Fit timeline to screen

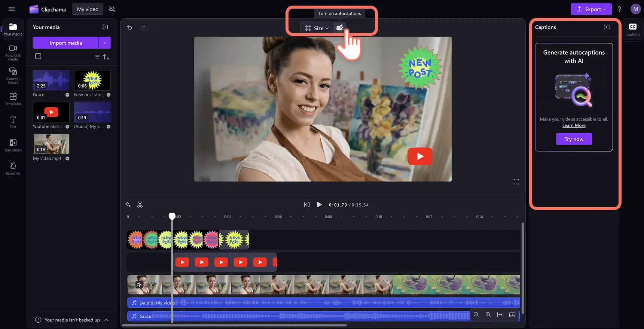pyautogui.click(x=500, y=315)
